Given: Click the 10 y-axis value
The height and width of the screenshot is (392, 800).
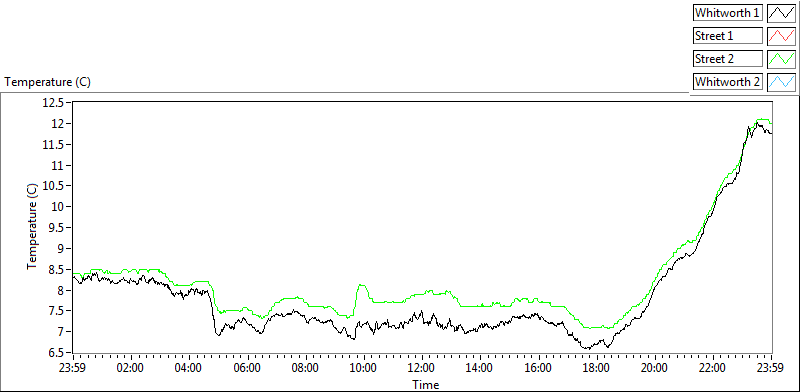Looking at the screenshot, I should point(59,207).
